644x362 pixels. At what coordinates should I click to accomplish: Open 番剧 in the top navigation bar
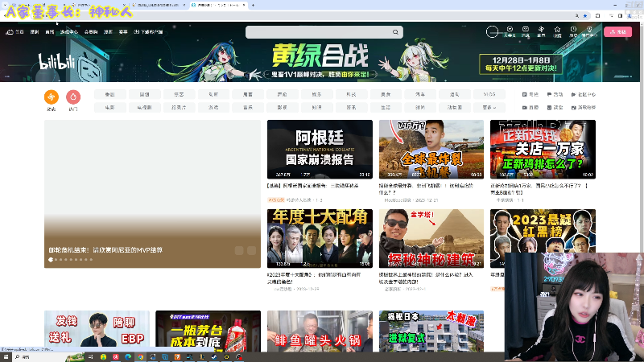point(35,31)
